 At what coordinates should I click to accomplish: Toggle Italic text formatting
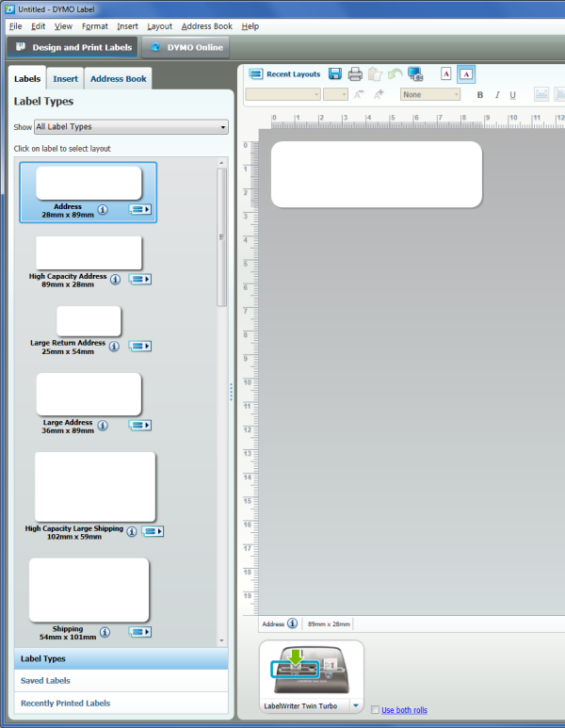click(x=496, y=95)
